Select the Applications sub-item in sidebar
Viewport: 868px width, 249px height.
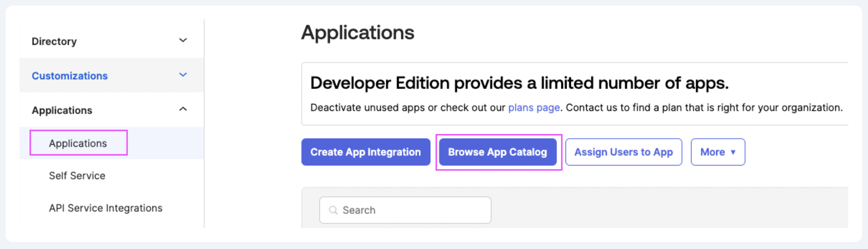click(x=78, y=143)
